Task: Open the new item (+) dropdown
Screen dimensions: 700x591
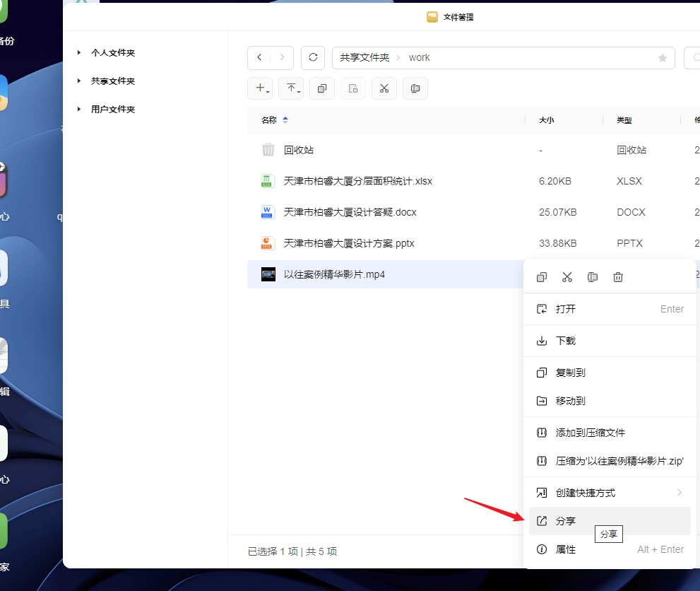Action: tap(260, 88)
